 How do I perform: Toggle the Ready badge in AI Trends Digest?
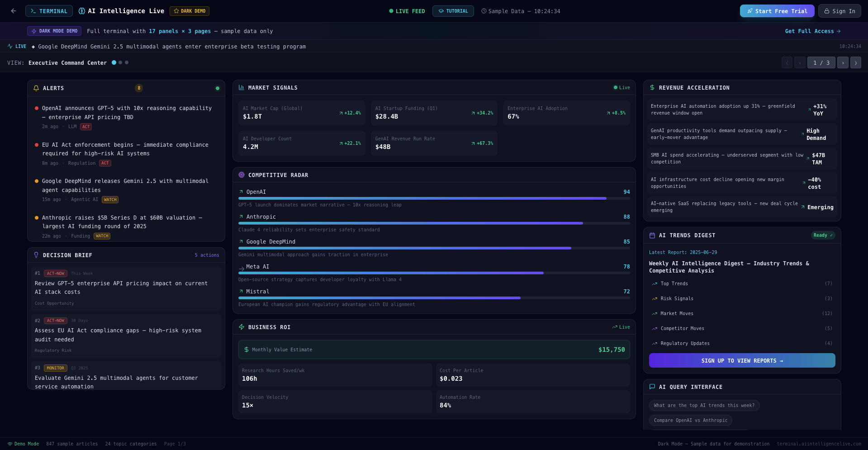click(823, 235)
